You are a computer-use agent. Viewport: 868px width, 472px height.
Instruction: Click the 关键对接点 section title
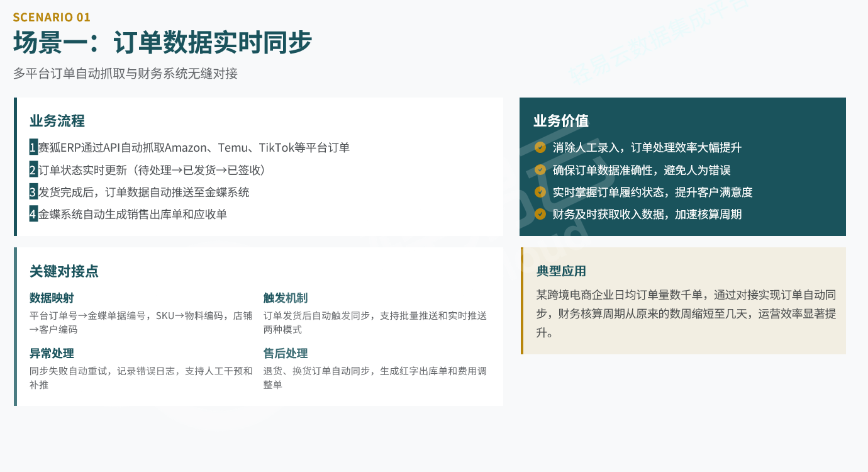64,271
